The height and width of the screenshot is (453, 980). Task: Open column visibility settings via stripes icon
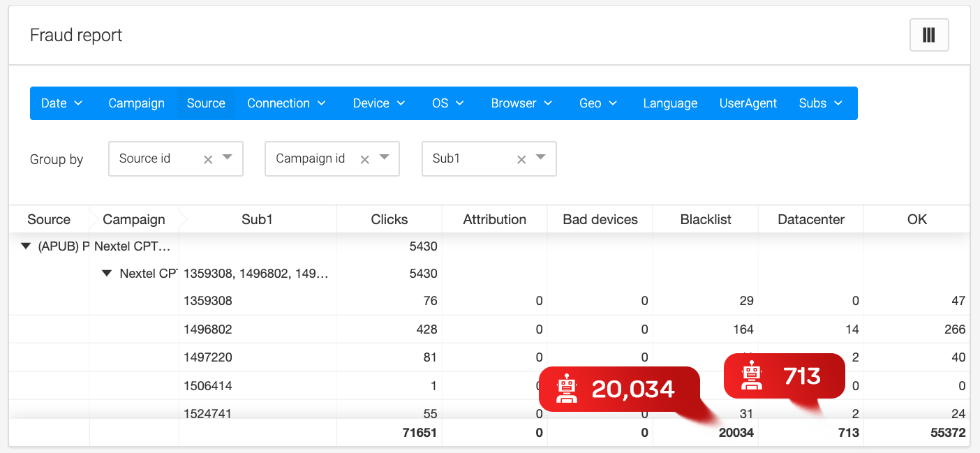click(928, 34)
